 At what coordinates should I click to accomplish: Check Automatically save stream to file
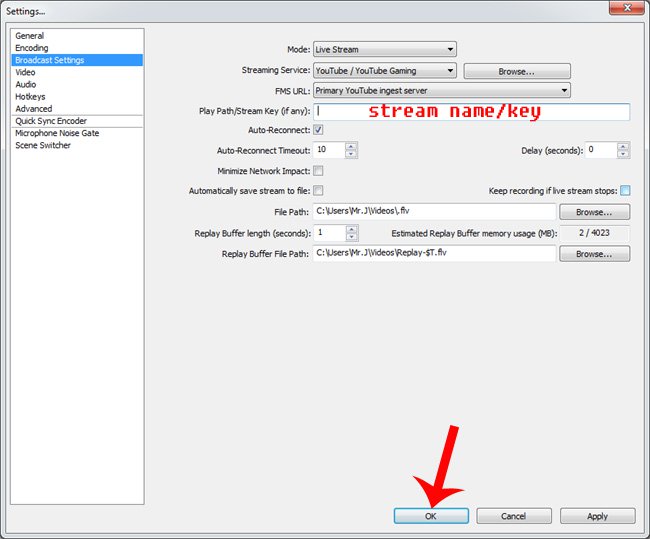coord(318,191)
